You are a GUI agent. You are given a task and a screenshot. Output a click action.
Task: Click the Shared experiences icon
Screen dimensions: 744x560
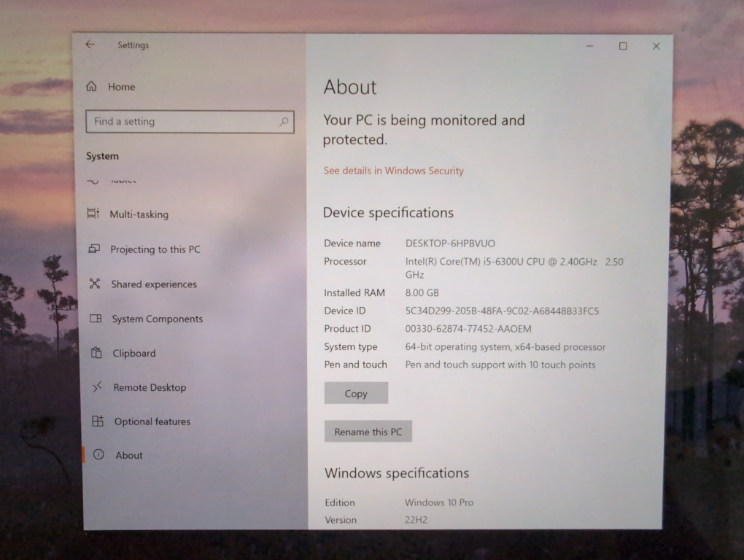point(95,284)
